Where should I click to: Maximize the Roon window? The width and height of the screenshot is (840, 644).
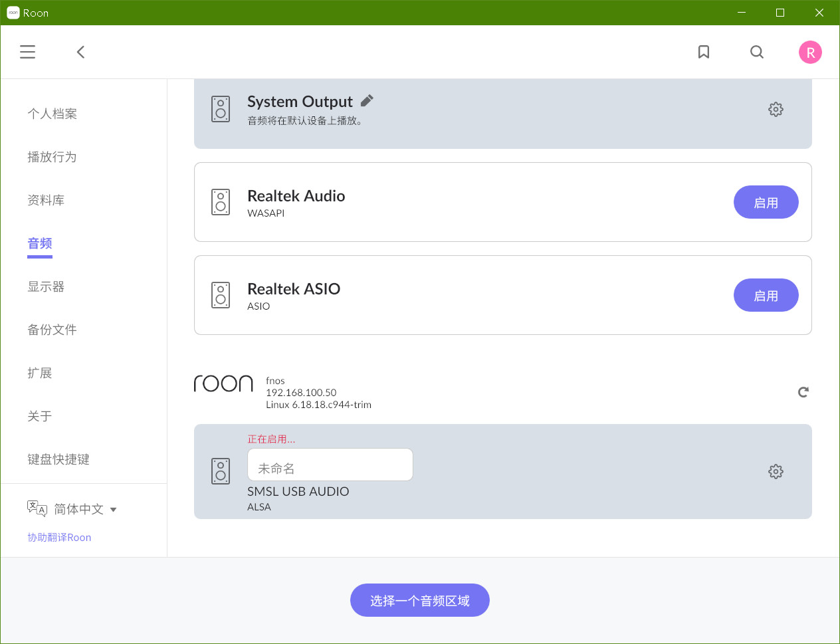coord(780,13)
